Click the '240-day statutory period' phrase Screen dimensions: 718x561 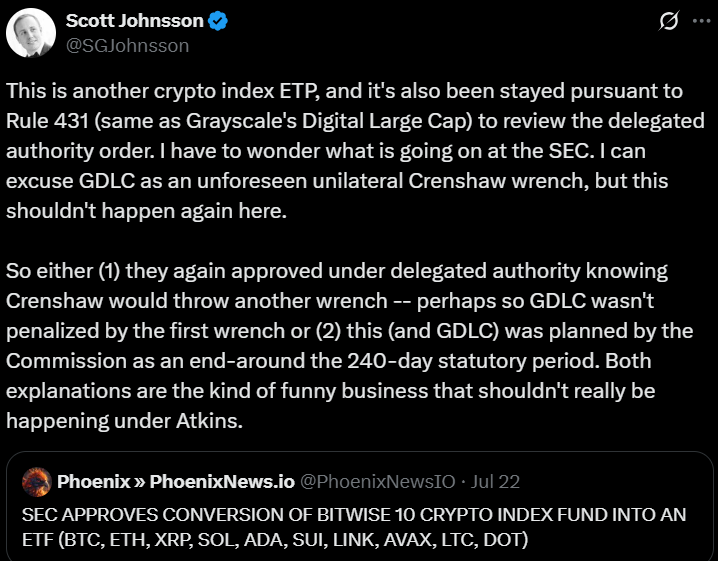[473, 361]
